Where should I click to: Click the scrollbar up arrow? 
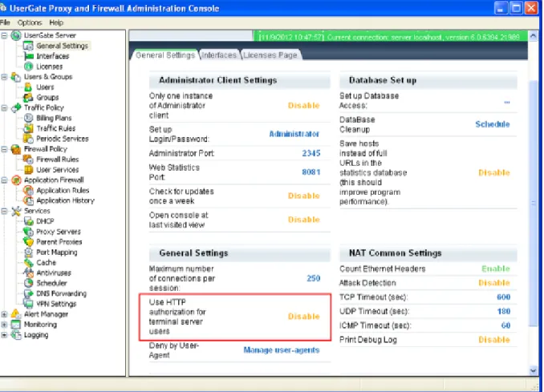click(534, 36)
